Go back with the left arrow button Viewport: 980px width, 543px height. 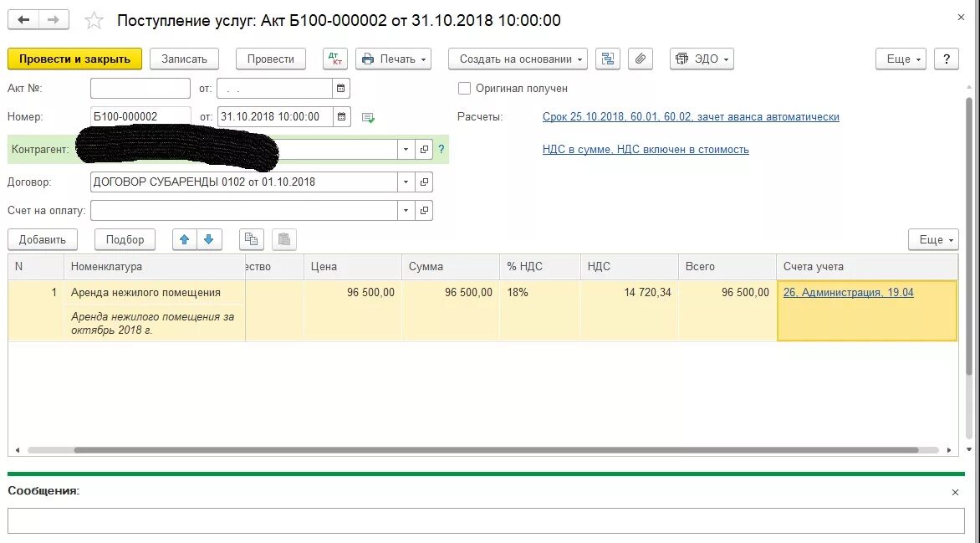click(x=23, y=20)
